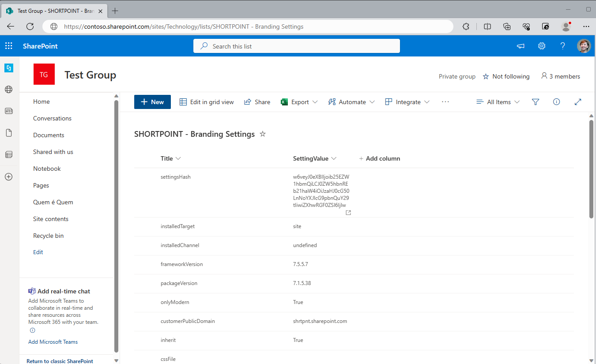Viewport: 596px width, 364px height.
Task: Open a new browser tab
Action: 115,11
